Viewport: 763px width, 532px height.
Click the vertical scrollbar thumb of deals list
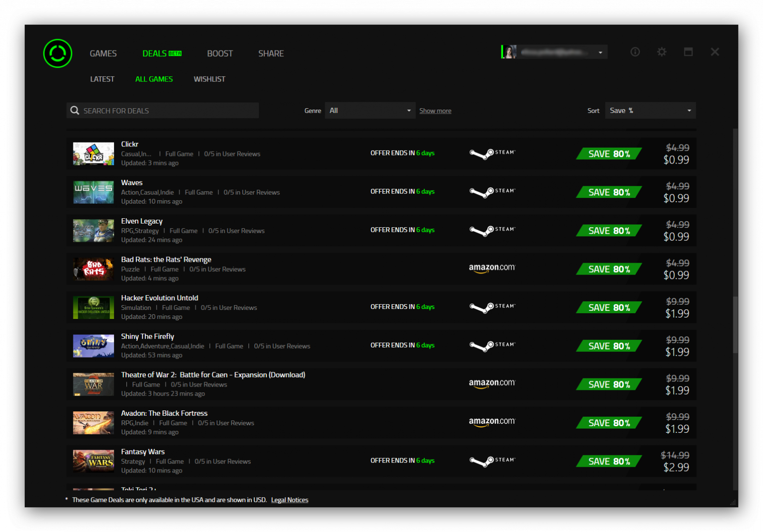tap(735, 324)
